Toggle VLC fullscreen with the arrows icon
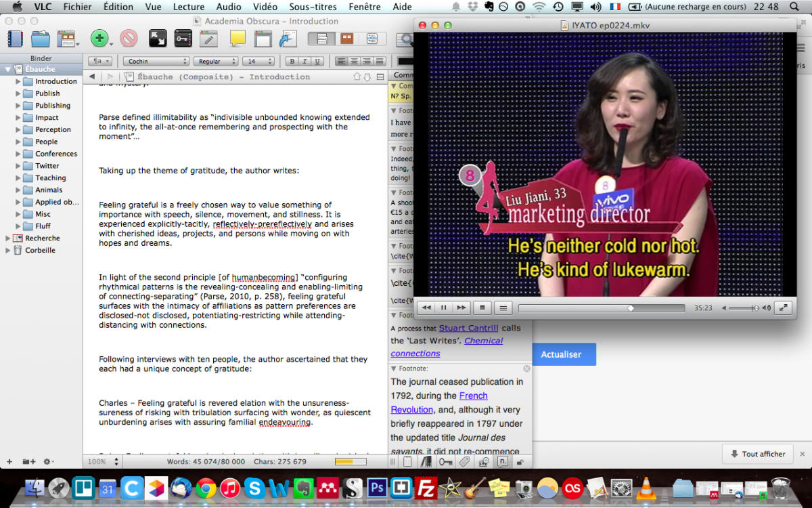Viewport: 812px width, 508px height. click(x=783, y=308)
